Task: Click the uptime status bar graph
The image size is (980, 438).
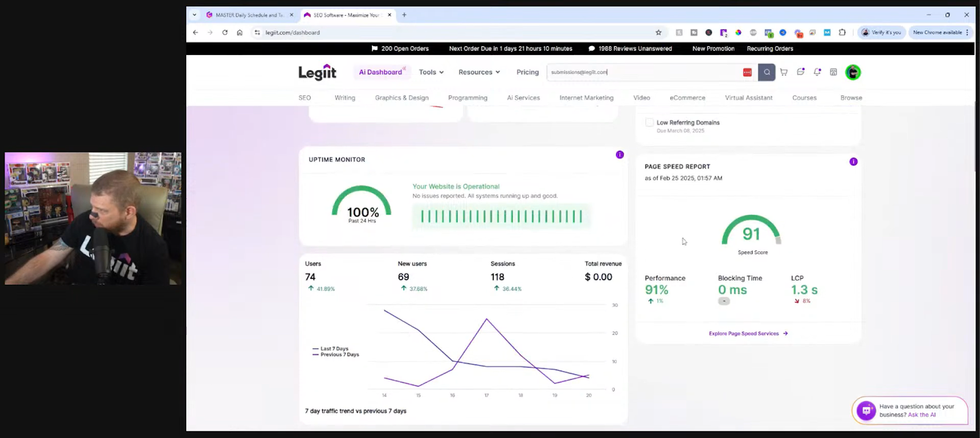Action: (501, 216)
